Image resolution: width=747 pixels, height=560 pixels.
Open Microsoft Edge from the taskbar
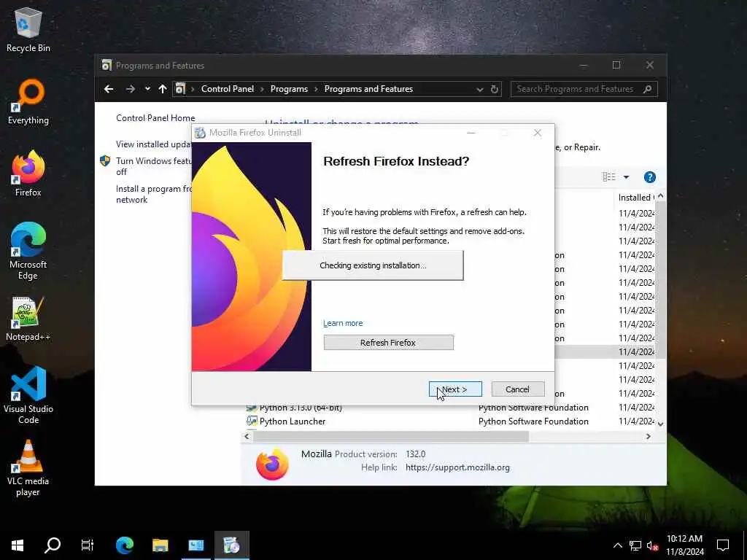pyautogui.click(x=124, y=545)
